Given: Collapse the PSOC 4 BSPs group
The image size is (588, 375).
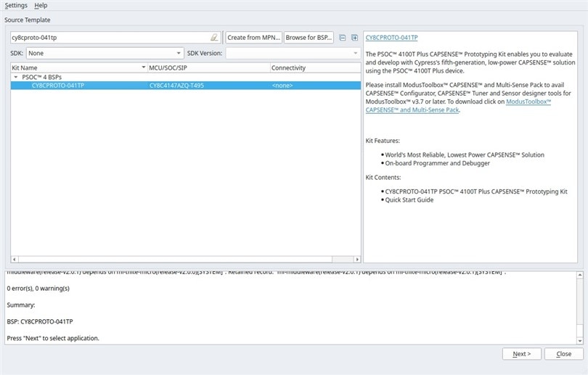Looking at the screenshot, I should pos(16,77).
